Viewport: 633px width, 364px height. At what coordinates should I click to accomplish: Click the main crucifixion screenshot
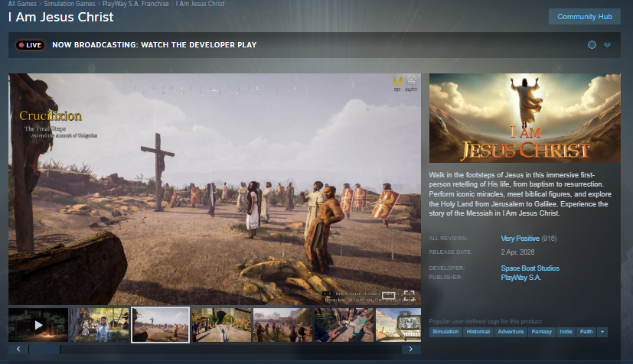[x=215, y=189]
